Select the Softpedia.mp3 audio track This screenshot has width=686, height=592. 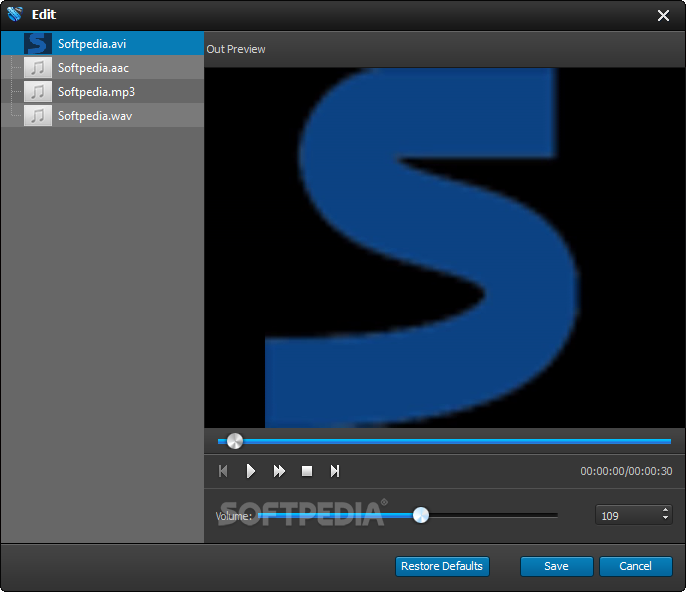(x=102, y=91)
